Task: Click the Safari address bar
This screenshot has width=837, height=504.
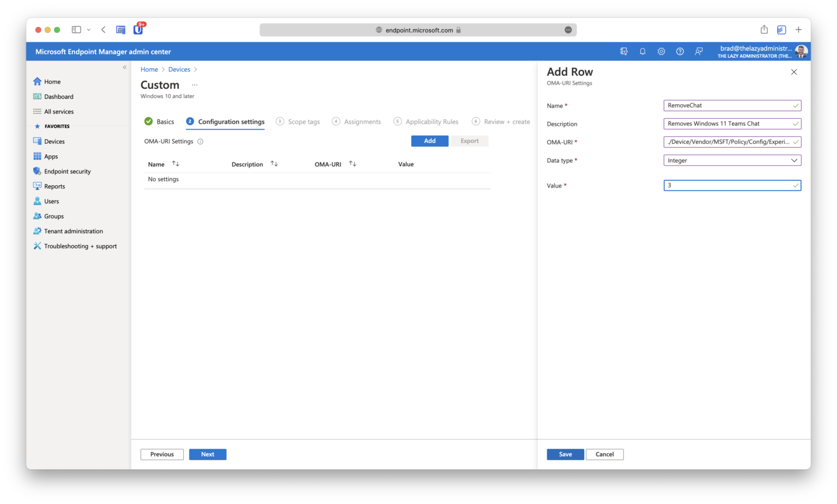Action: pos(418,30)
